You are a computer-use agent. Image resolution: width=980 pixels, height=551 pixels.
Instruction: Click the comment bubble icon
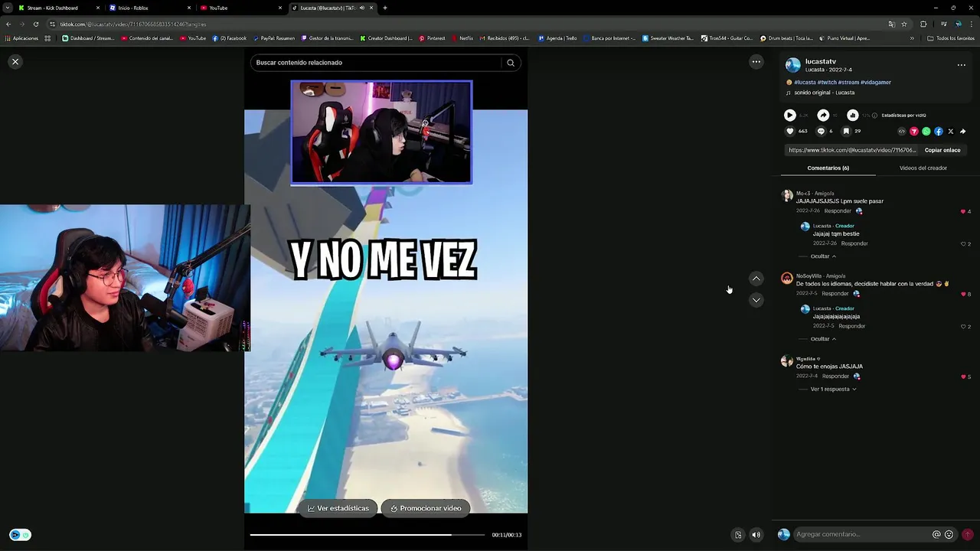[821, 131]
